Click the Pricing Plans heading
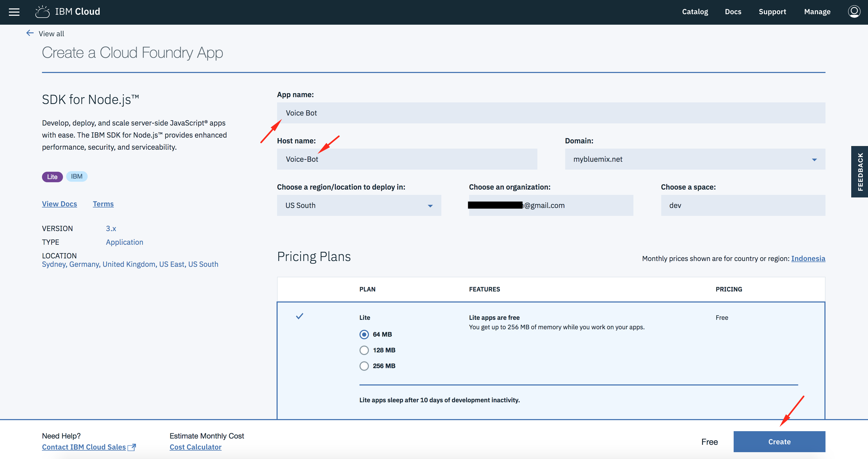This screenshot has height=459, width=868. (x=314, y=257)
